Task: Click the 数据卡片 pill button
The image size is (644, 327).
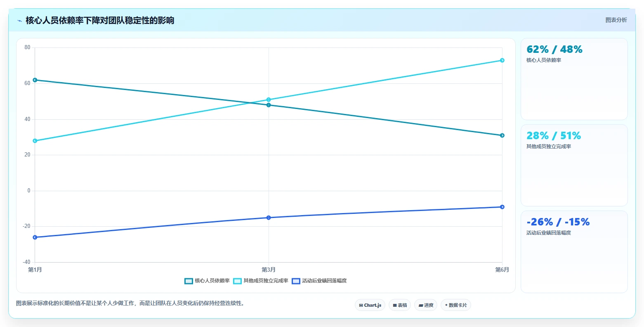Action: (x=456, y=305)
